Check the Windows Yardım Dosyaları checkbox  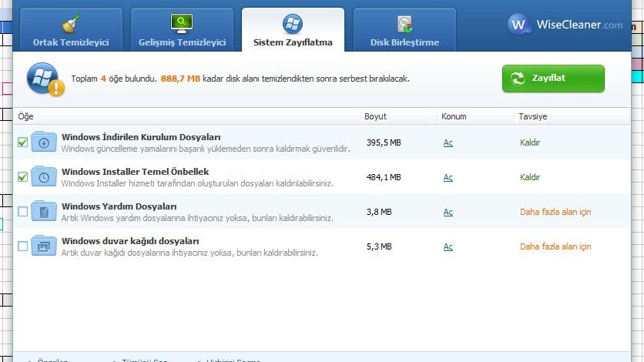[x=22, y=211]
